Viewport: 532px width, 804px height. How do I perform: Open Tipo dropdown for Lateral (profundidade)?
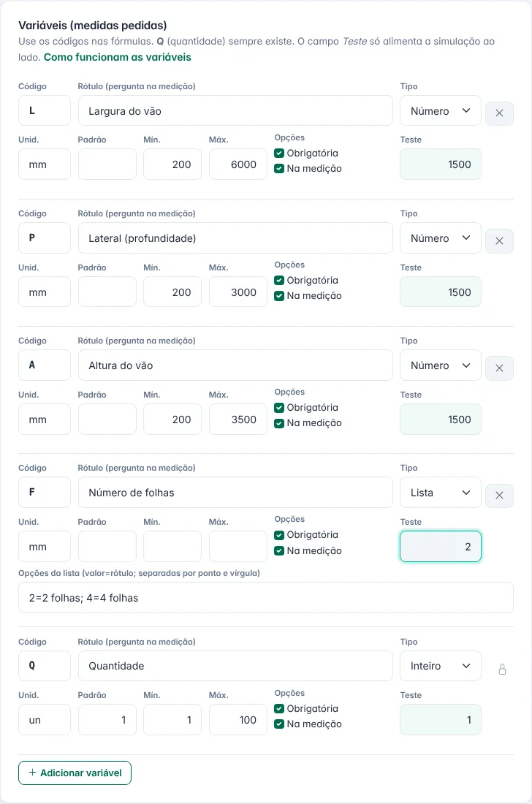click(440, 238)
